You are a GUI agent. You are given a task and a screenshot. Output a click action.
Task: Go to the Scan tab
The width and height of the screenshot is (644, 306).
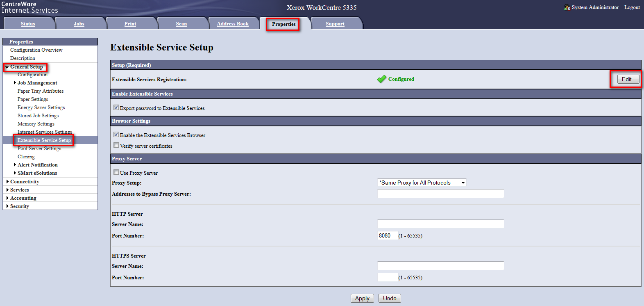[181, 24]
